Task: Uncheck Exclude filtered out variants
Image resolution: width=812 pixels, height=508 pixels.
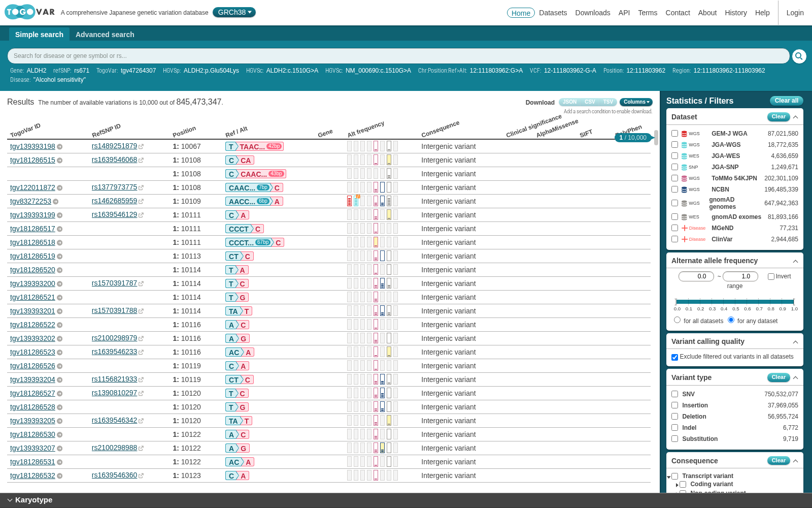Action: pos(674,357)
